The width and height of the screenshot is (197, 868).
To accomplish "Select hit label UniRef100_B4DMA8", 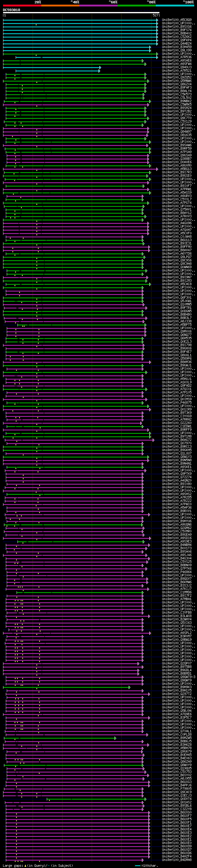I will [177, 860].
